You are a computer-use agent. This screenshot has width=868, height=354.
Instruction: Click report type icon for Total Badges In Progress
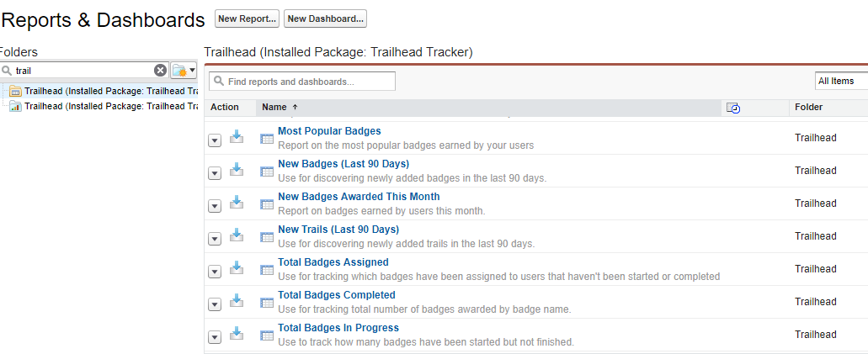267,336
